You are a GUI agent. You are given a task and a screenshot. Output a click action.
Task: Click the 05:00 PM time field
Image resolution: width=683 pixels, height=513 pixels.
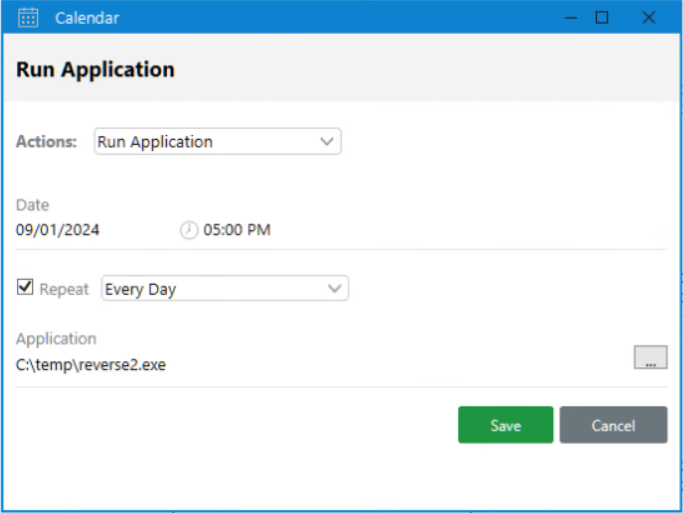tap(237, 230)
